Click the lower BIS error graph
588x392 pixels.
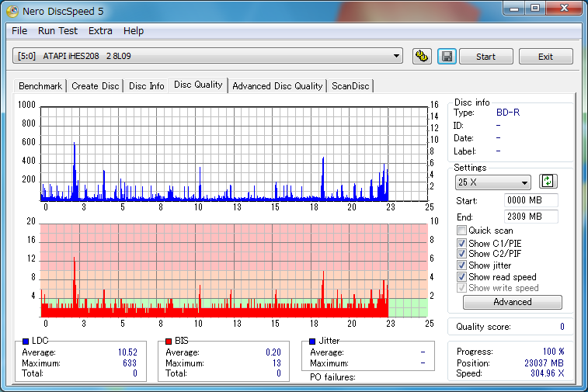click(x=234, y=271)
